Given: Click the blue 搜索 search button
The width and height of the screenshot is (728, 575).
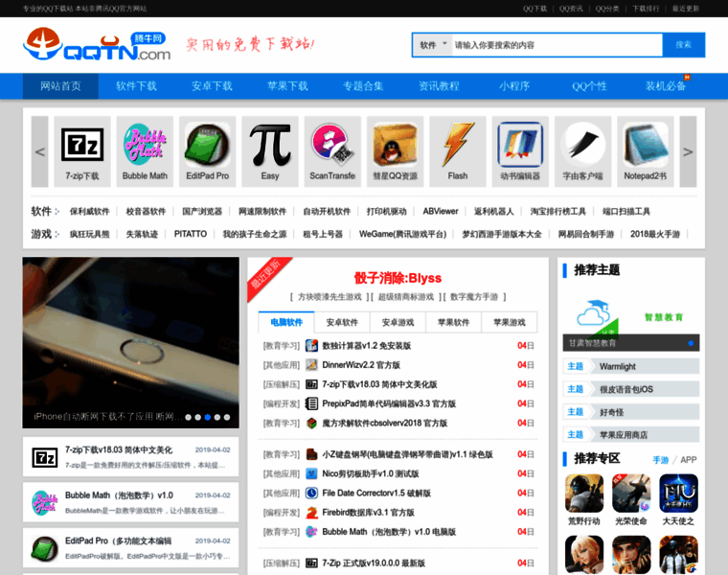Looking at the screenshot, I should pyautogui.click(x=683, y=45).
